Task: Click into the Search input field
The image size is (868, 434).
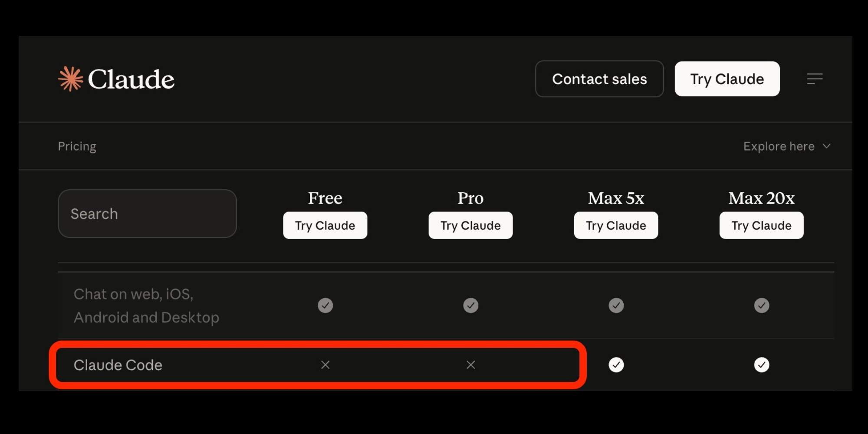Action: point(147,214)
